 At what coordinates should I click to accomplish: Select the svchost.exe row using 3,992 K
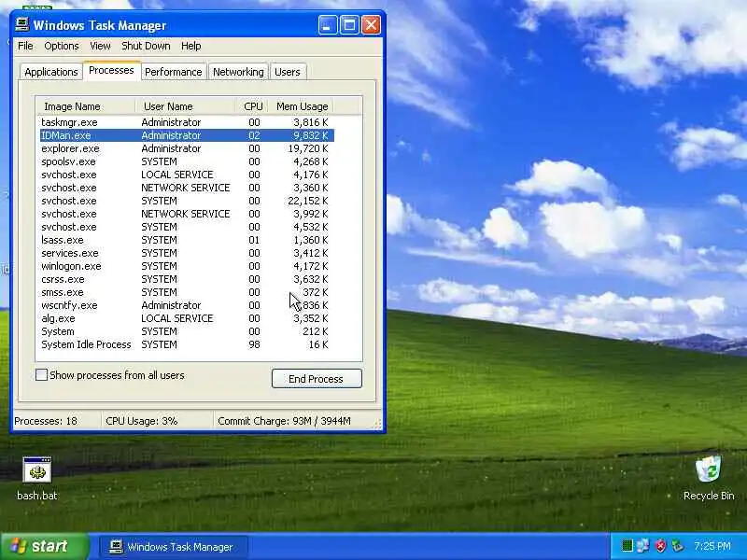pos(187,214)
